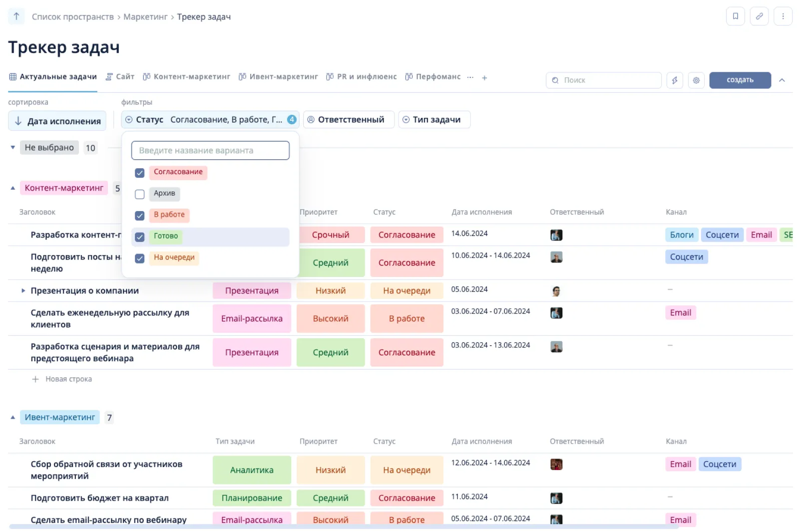Image resolution: width=799 pixels, height=532 pixels.
Task: Switch to the PR и инфлюенс tab
Action: [362, 77]
